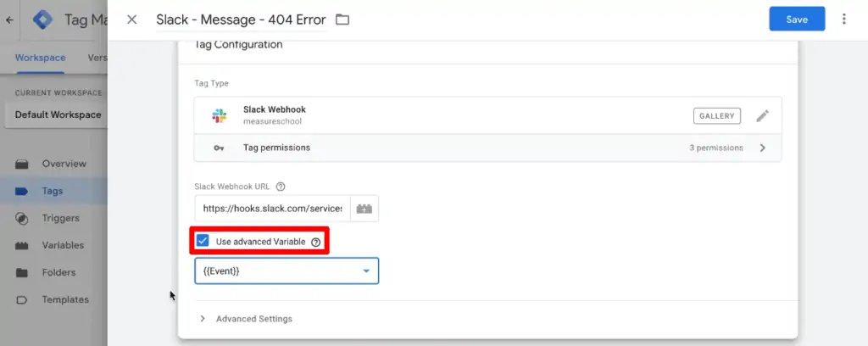Open the three-dot more options menu
The width and height of the screenshot is (868, 346).
[x=843, y=20]
